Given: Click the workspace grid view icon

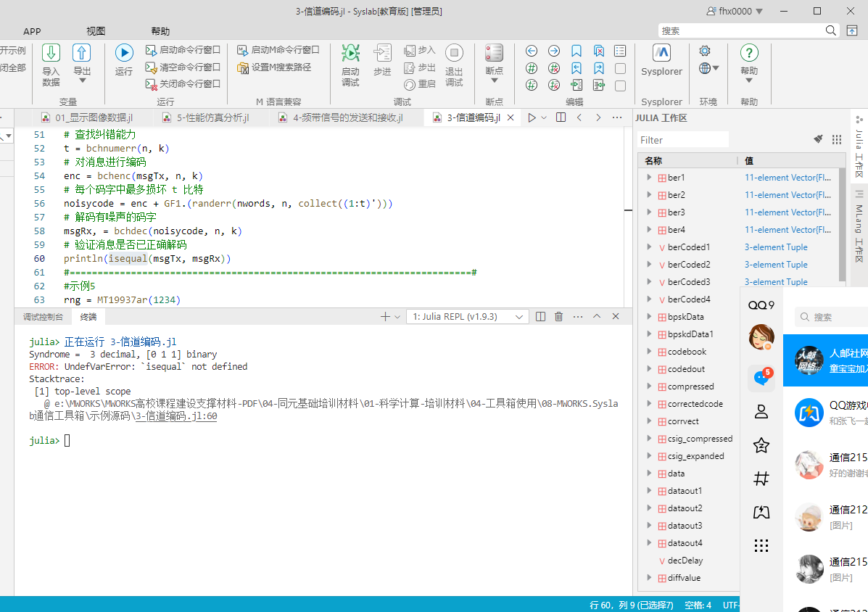Looking at the screenshot, I should (x=836, y=139).
